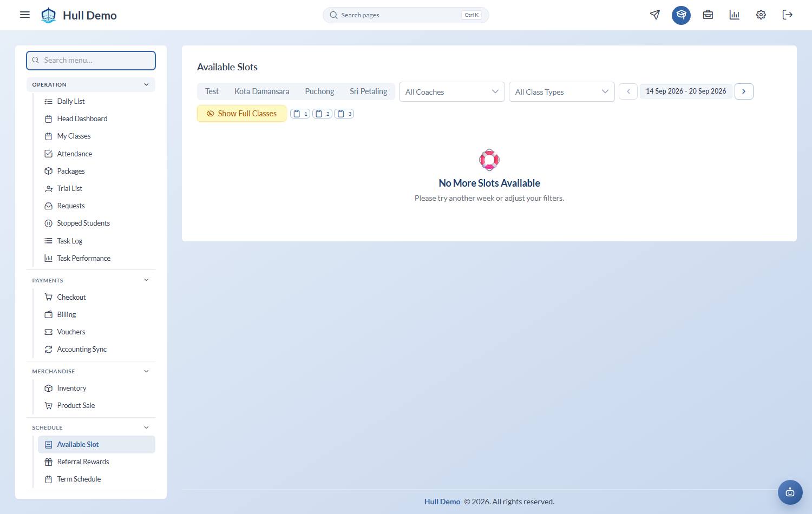Open Accounting Sync in sidebar
The width and height of the screenshot is (812, 514).
[96, 349]
